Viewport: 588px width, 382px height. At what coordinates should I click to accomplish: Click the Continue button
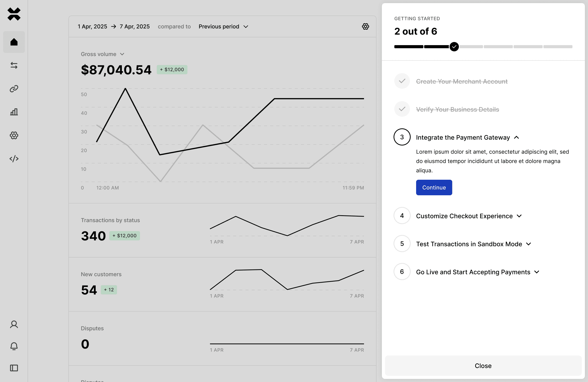pos(434,187)
